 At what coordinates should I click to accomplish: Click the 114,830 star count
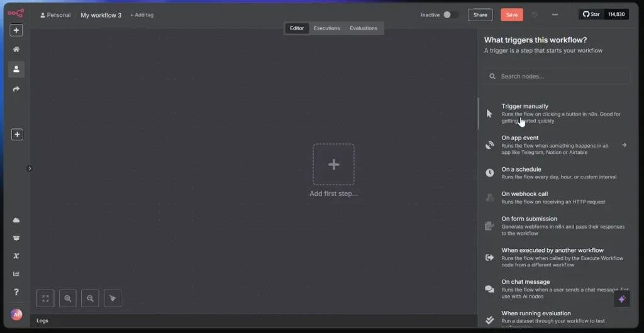[x=616, y=14]
